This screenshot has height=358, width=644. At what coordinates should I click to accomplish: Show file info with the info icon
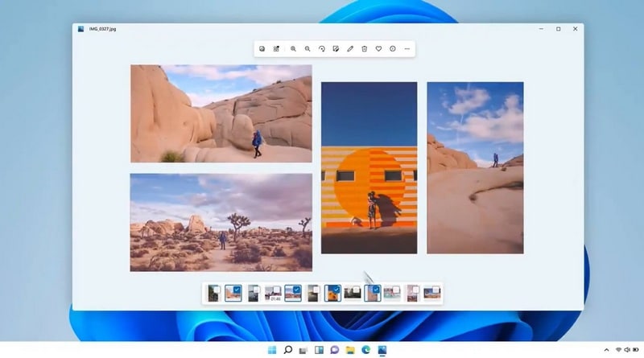click(393, 49)
